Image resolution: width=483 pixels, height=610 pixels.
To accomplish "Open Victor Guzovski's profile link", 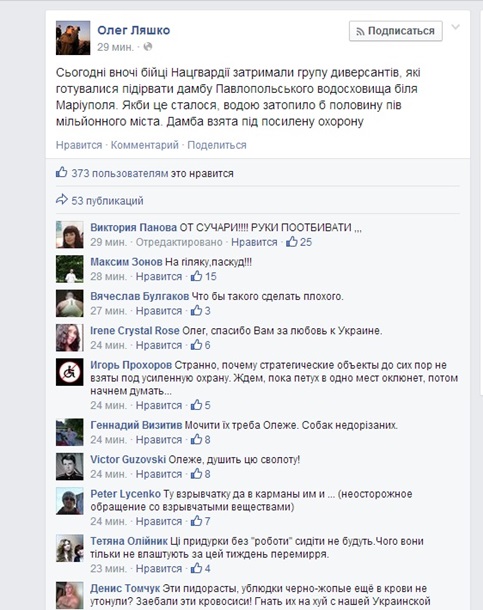I will [128, 459].
